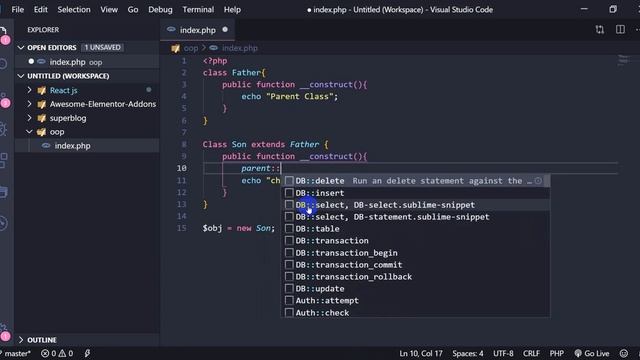The height and width of the screenshot is (360, 640).
Task: Click the index.php breadcrumb in the editor
Action: click(x=240, y=48)
